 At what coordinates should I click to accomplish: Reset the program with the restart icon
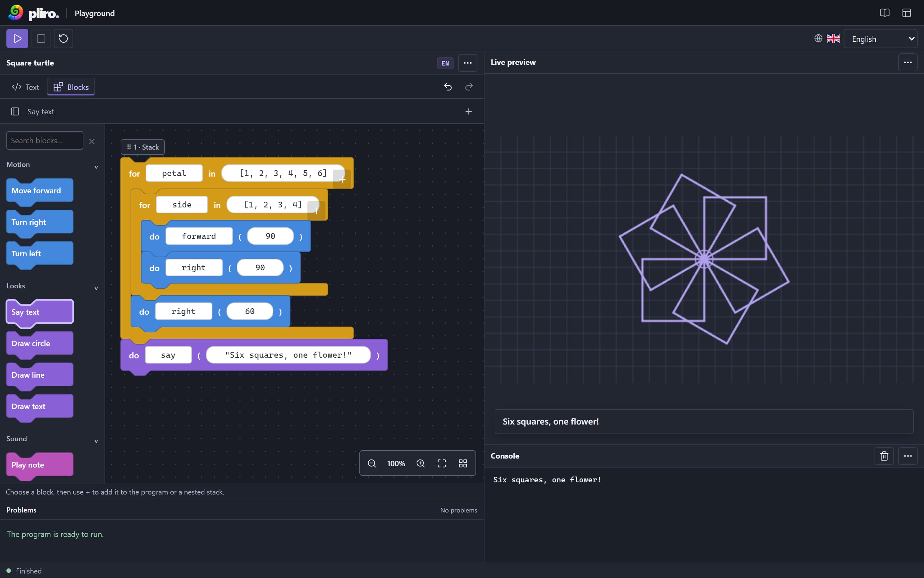click(x=64, y=39)
